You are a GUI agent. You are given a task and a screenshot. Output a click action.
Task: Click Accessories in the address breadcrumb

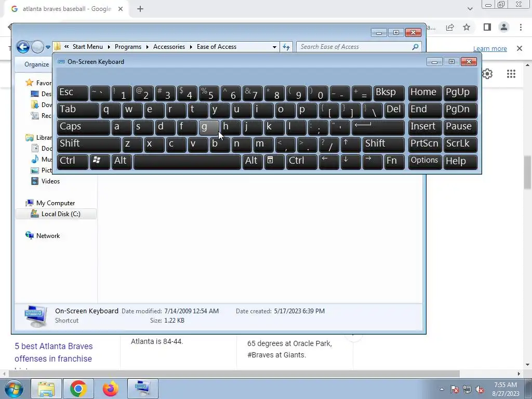169,47
